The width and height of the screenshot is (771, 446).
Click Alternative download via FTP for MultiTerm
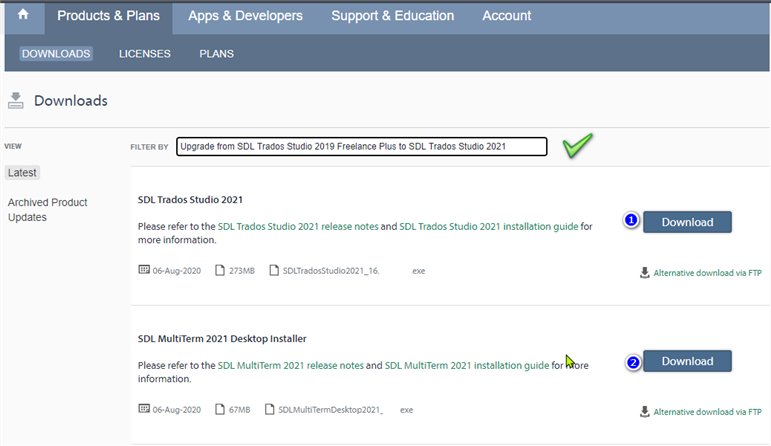[x=707, y=412]
